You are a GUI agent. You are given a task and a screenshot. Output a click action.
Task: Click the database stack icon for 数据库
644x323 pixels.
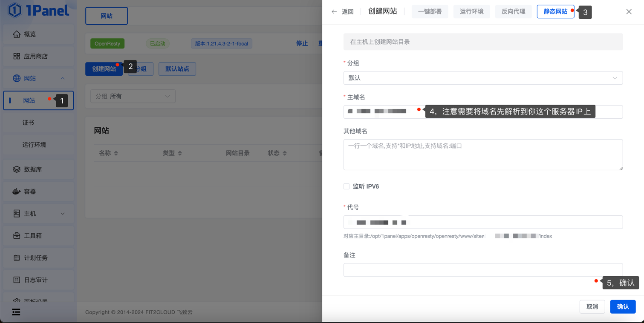[17, 169]
